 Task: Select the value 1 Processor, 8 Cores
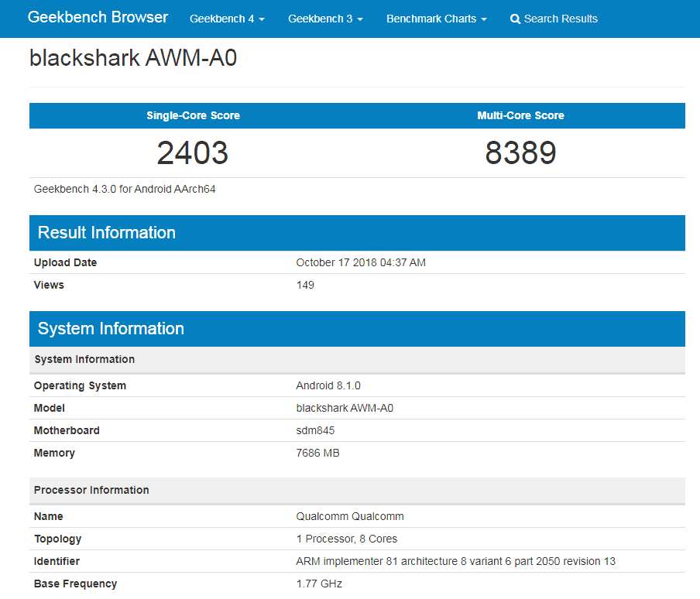(x=346, y=539)
